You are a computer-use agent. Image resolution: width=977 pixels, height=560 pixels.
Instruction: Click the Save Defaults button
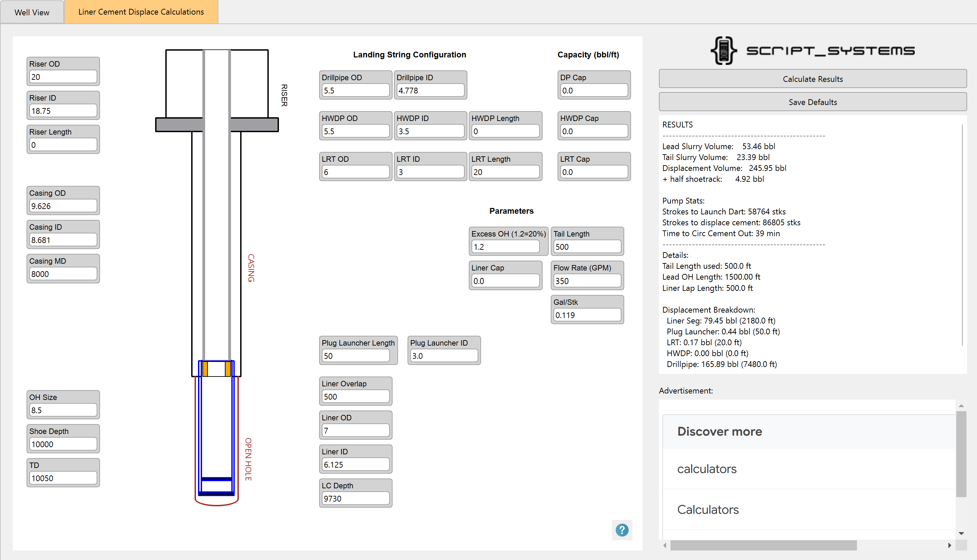pyautogui.click(x=812, y=102)
